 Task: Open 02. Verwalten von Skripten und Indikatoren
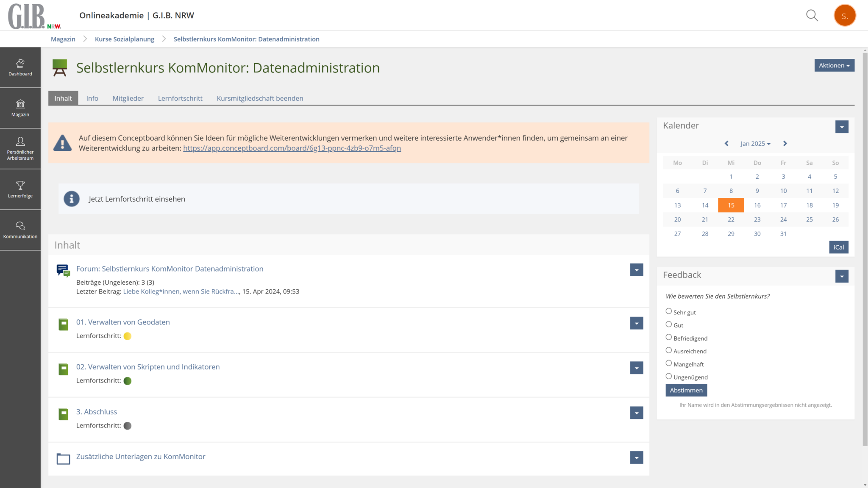[148, 367]
